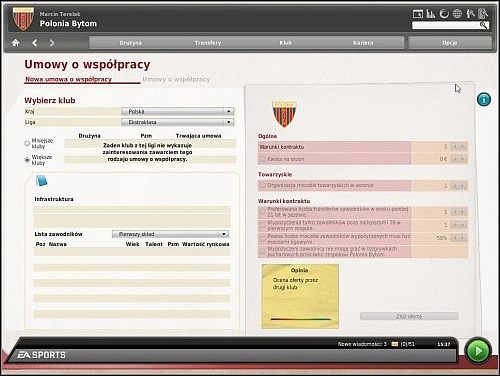Viewport: 500px width, 376px height.
Task: Open the new messages envelope icon
Action: click(395, 344)
